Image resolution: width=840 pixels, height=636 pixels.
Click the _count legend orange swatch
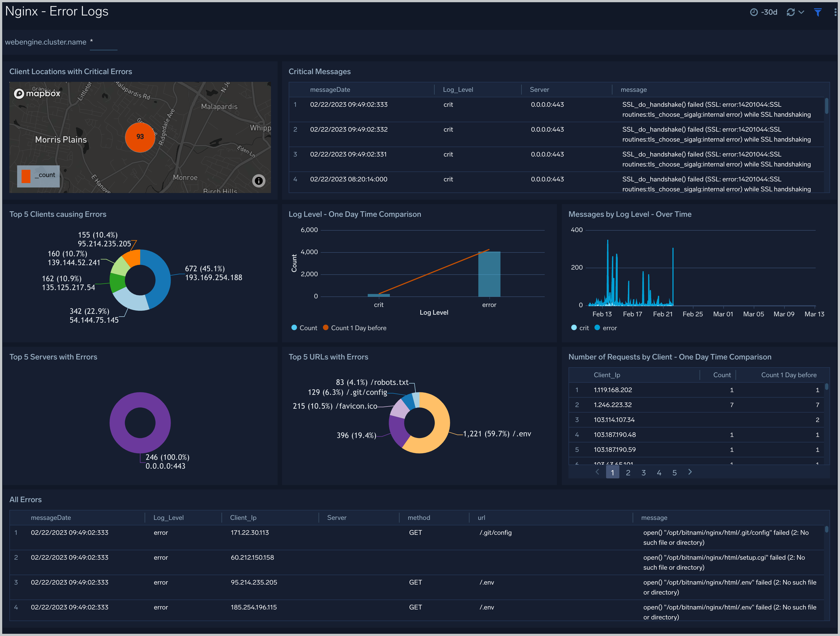point(26,176)
